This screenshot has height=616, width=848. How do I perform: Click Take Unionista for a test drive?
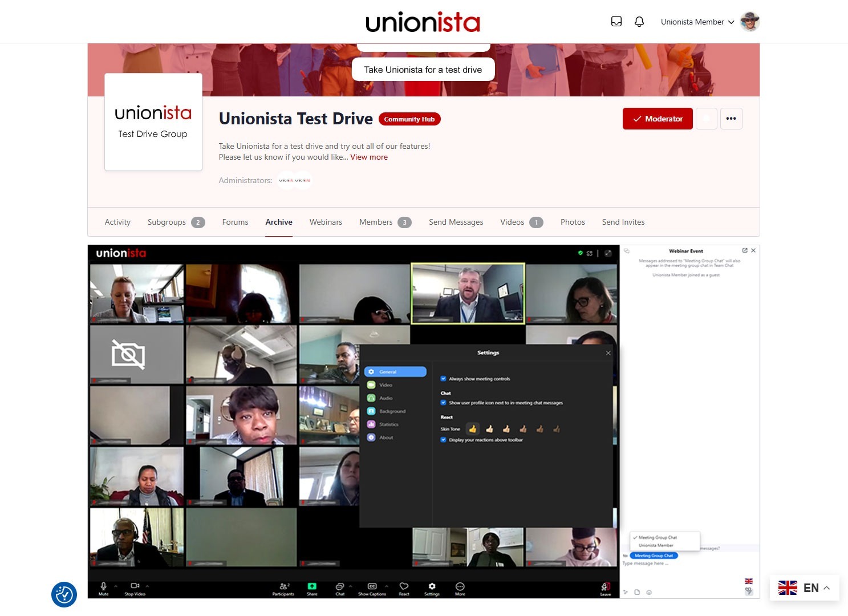(423, 70)
